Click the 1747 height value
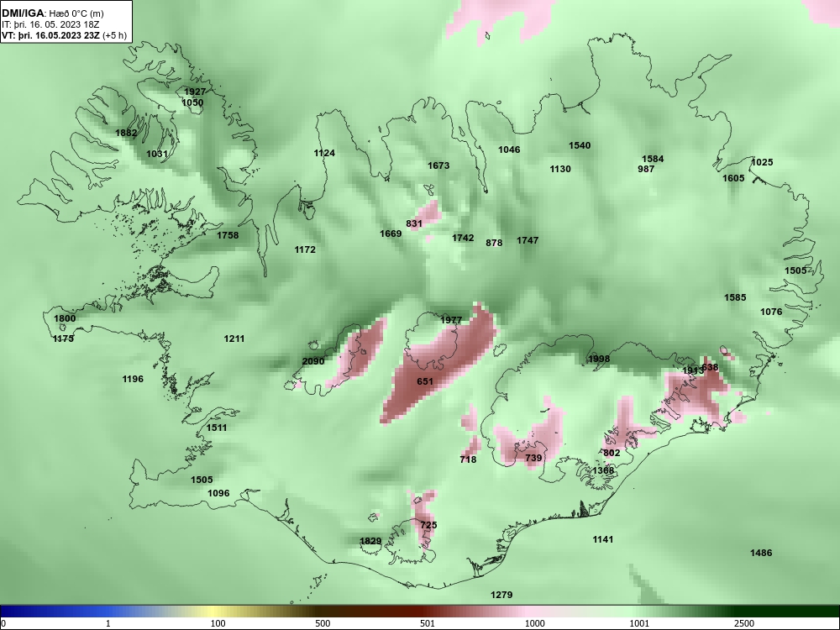This screenshot has height=630, width=840. (528, 240)
